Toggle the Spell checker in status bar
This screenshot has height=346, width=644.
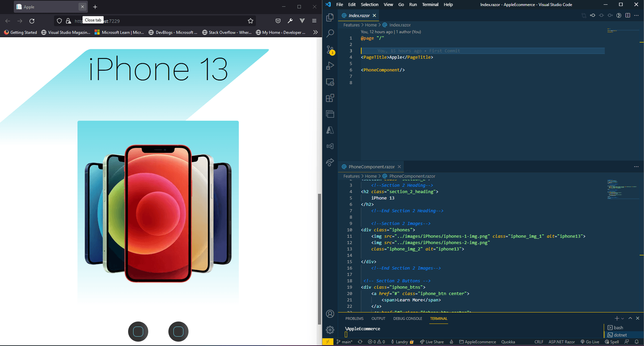click(612, 342)
